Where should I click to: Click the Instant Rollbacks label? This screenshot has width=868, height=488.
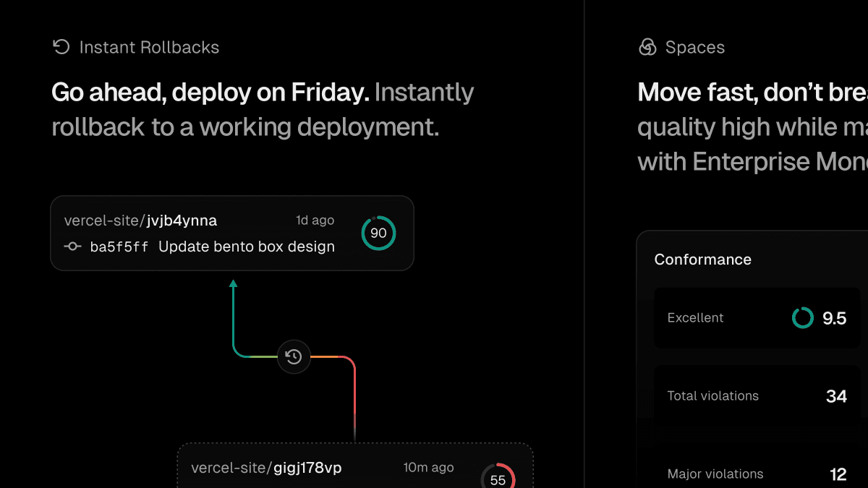(149, 48)
